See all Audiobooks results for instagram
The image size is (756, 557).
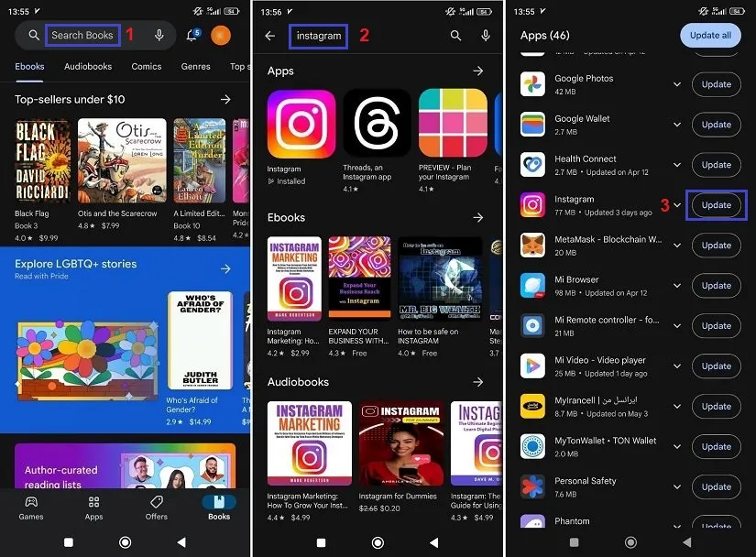pos(477,382)
